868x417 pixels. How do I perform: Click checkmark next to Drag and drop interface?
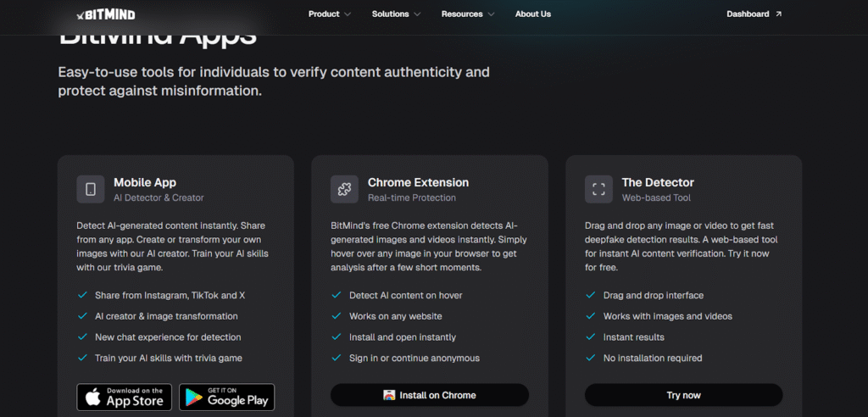(x=591, y=295)
